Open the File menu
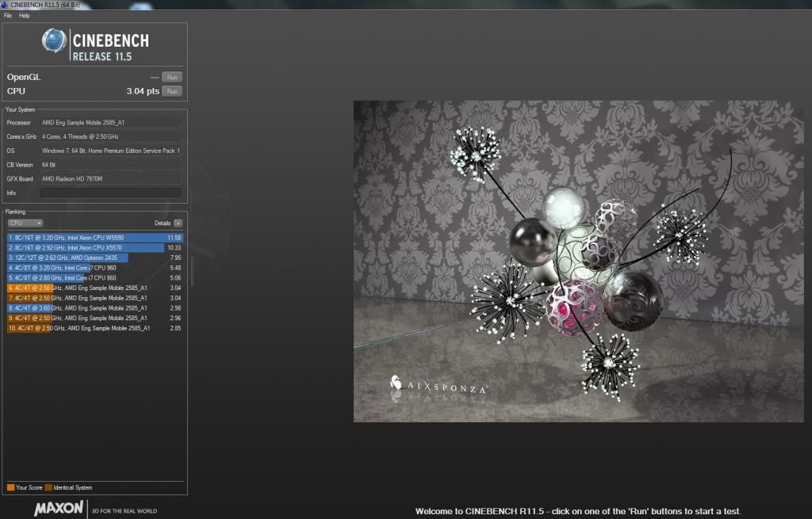812x519 pixels. (8, 16)
